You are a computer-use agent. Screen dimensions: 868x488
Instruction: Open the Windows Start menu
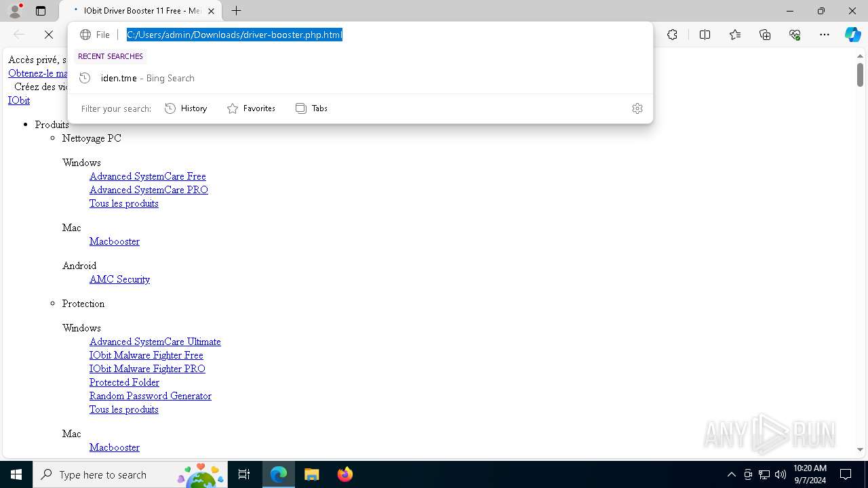click(x=16, y=474)
